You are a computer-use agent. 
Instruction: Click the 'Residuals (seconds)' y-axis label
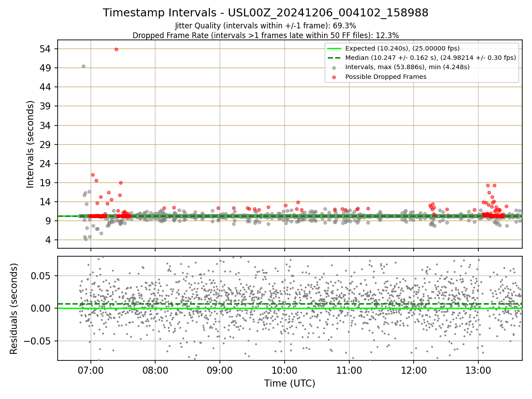14,309
